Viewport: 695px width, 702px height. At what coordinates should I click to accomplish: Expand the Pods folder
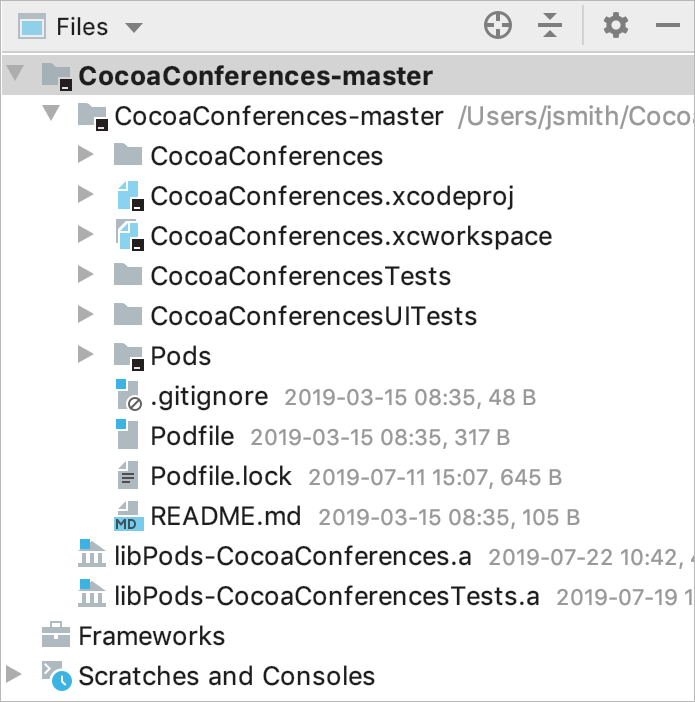tap(85, 356)
